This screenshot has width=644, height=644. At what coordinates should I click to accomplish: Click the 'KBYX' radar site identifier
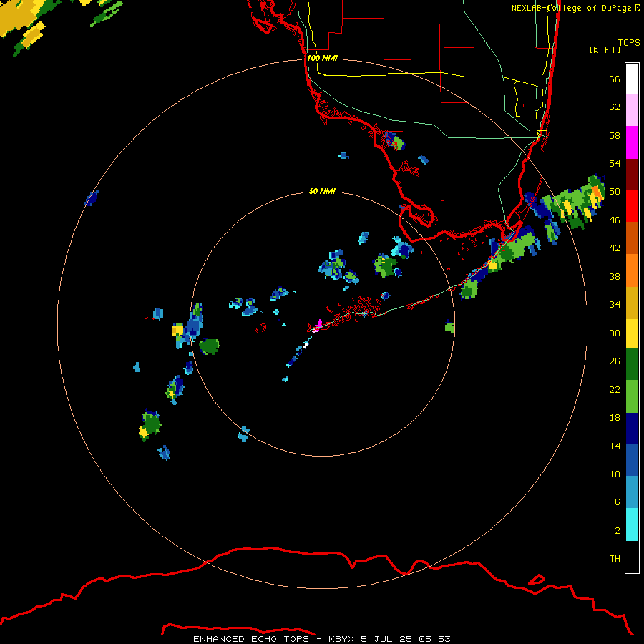(x=341, y=639)
